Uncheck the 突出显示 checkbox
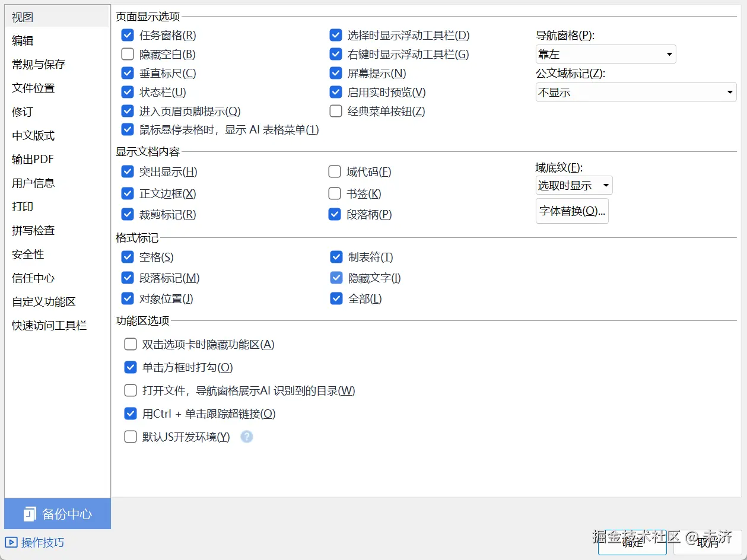 click(128, 172)
